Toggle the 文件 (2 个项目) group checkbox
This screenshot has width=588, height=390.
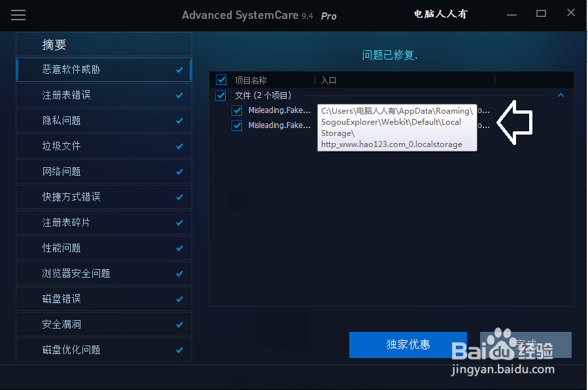(220, 95)
